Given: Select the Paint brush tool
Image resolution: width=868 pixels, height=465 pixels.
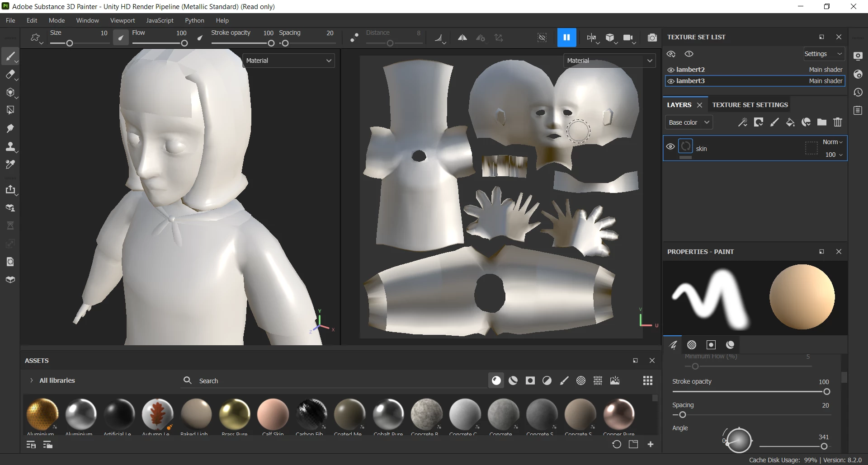Looking at the screenshot, I should coord(10,56).
